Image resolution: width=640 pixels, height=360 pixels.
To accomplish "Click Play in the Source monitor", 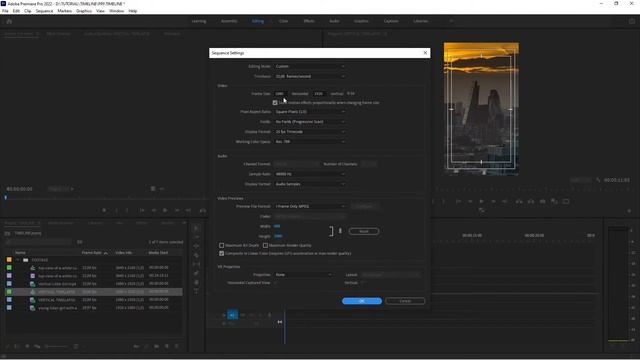I will tap(165, 210).
